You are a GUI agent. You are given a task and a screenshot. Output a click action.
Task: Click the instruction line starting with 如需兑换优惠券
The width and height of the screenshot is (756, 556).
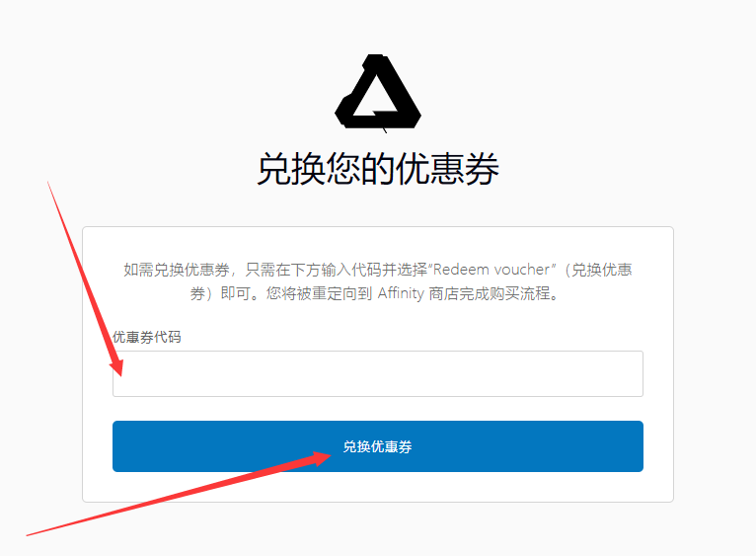378,270
